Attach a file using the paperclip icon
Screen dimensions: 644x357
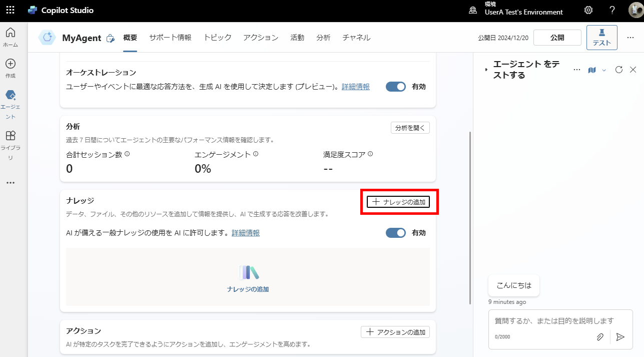pyautogui.click(x=600, y=337)
